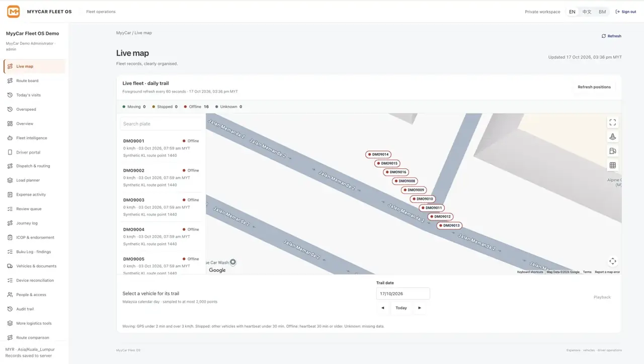Click the Expense activity icon
Screen dimensions: 644x364
click(x=10, y=194)
